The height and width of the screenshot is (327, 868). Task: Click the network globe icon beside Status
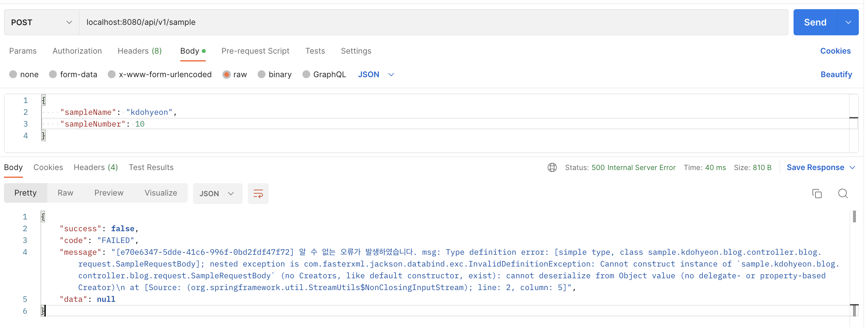pos(552,167)
